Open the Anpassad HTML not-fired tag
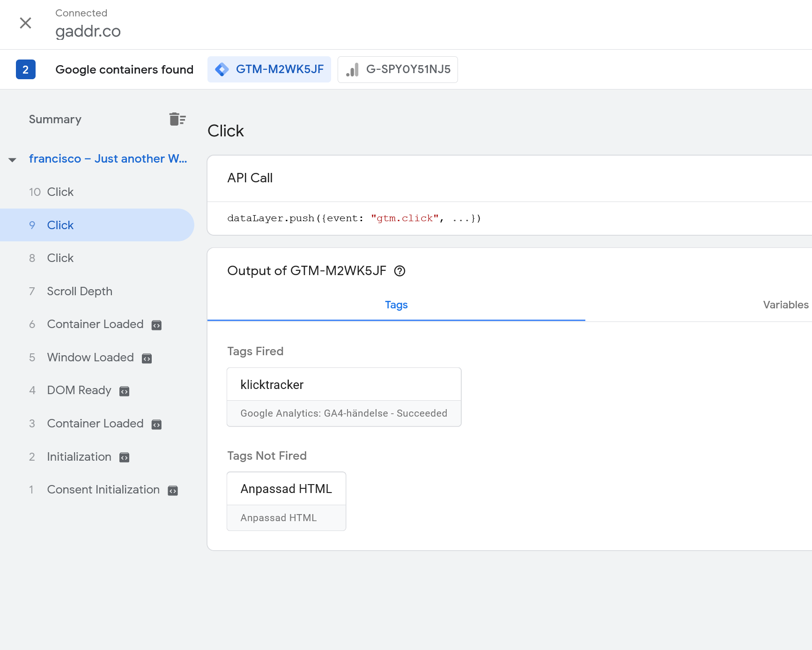The image size is (812, 650). tap(286, 501)
